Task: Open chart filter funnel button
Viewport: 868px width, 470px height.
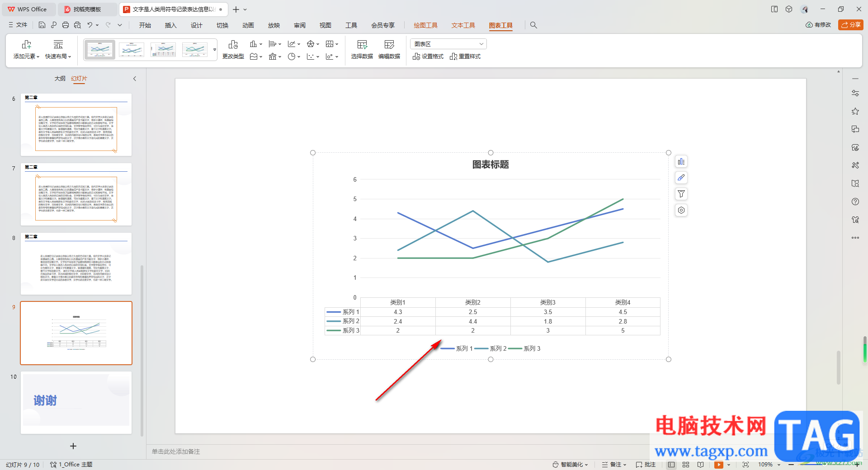Action: (681, 194)
